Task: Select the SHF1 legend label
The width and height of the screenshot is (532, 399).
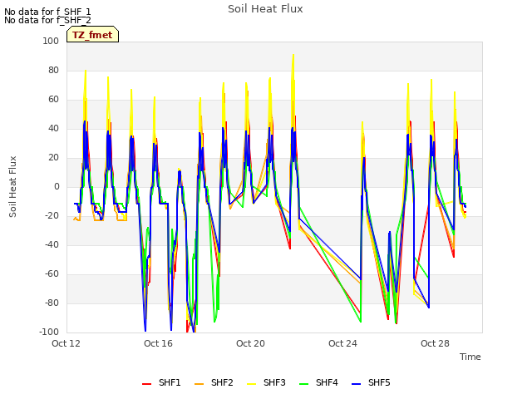Action: (x=170, y=382)
